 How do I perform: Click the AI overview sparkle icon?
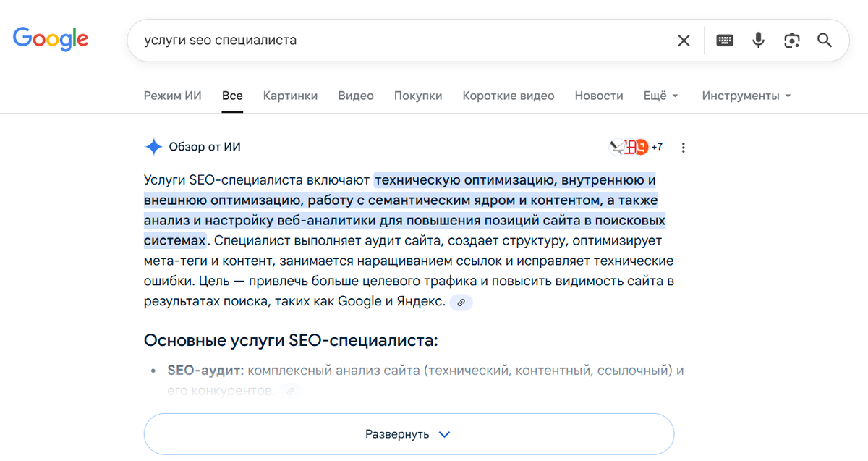pyautogui.click(x=153, y=147)
